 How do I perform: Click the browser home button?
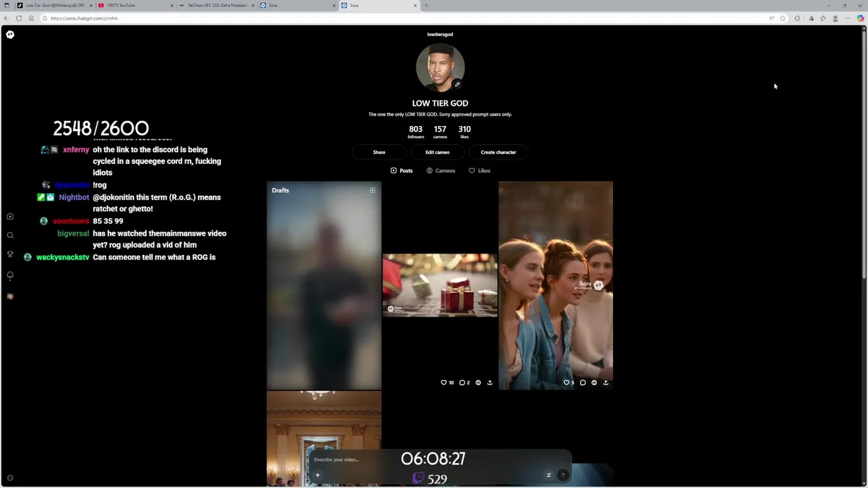point(31,18)
